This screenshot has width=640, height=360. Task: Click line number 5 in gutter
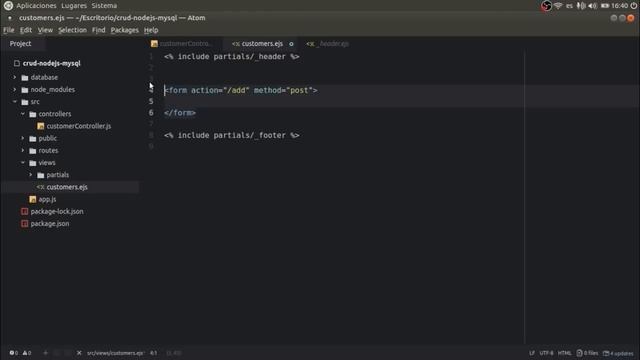(x=151, y=101)
